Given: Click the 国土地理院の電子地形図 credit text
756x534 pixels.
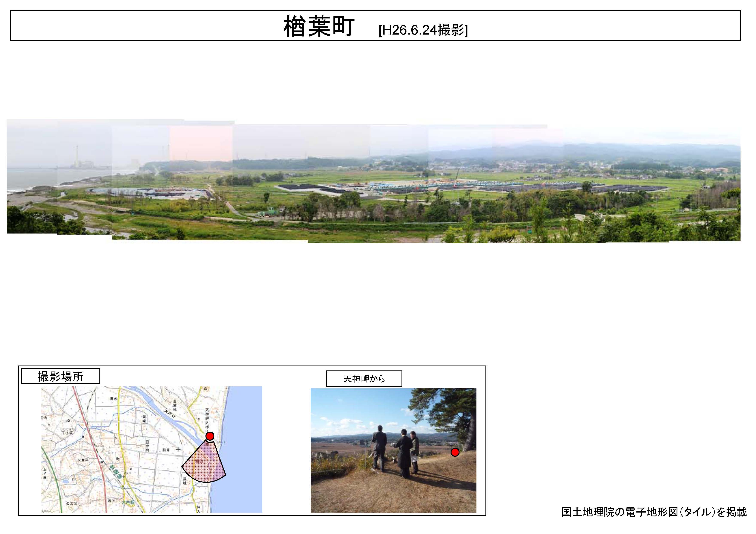Looking at the screenshot, I should pyautogui.click(x=654, y=512).
